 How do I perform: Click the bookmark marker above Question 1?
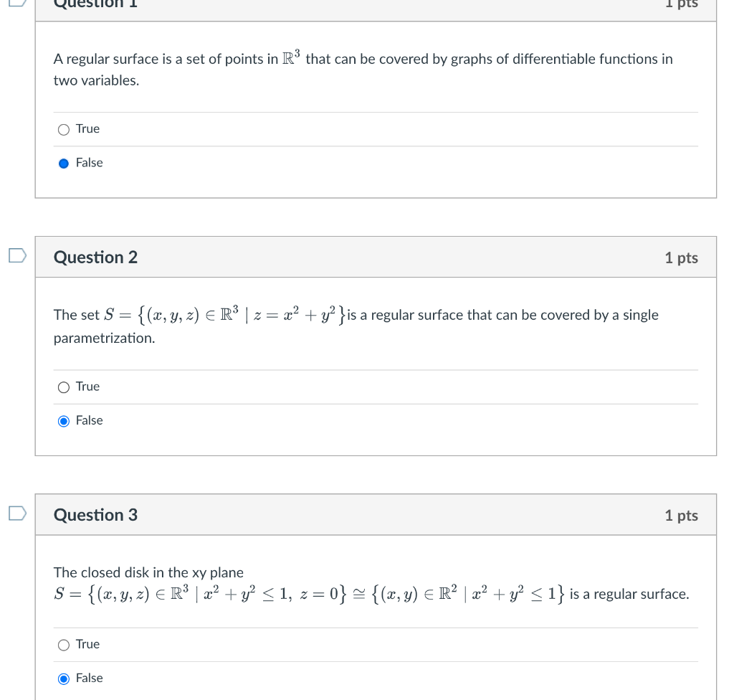(x=17, y=4)
